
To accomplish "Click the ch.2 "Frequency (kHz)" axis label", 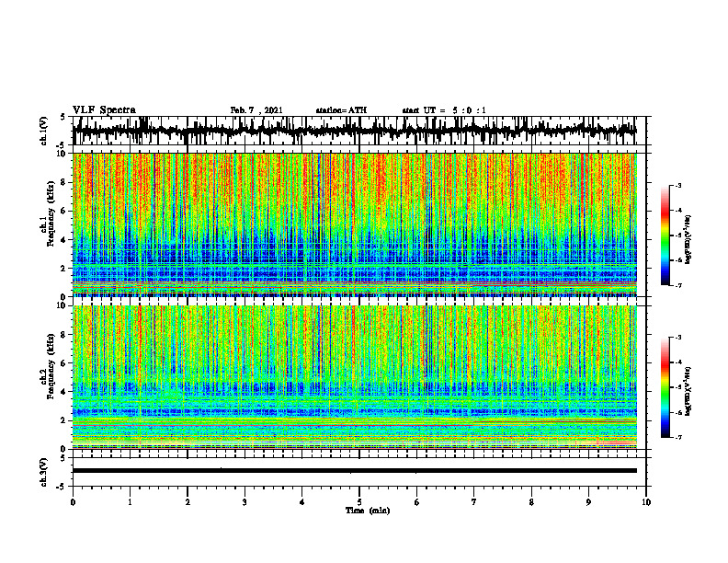I will point(51,366).
